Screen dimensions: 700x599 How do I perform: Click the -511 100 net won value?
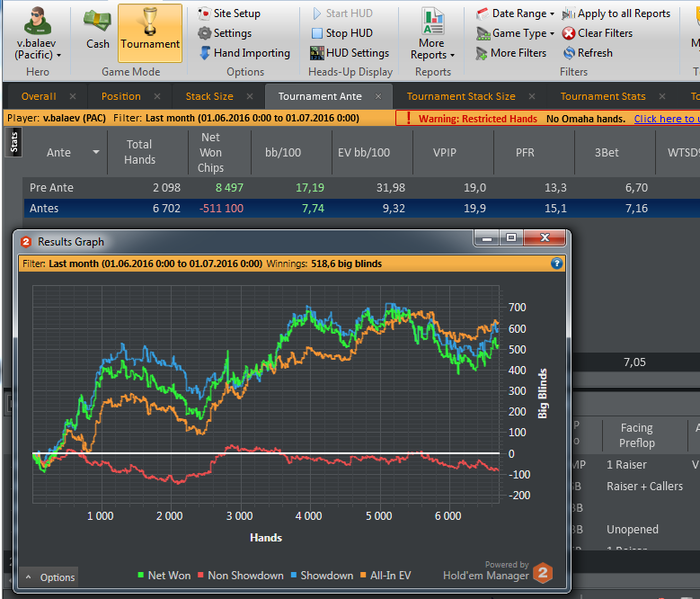[221, 208]
